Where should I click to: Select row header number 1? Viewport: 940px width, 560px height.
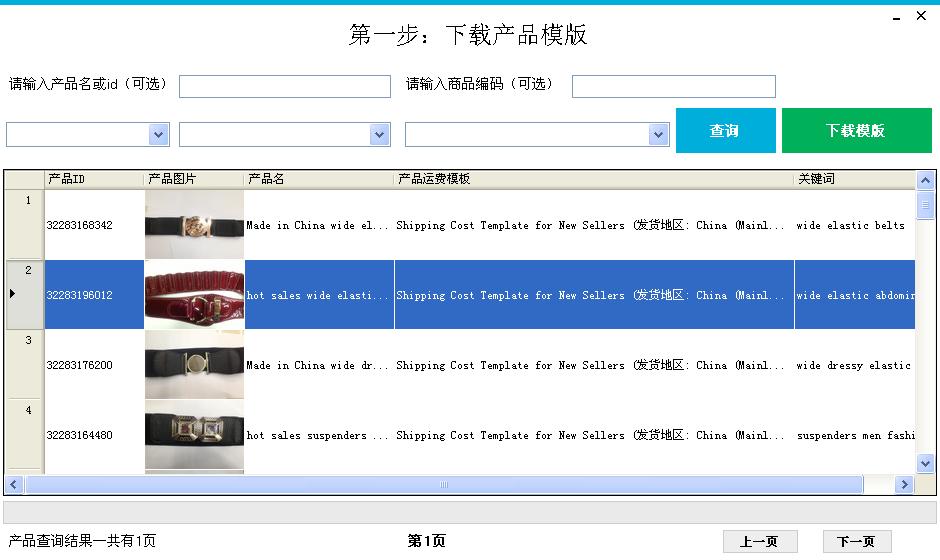[x=25, y=225]
